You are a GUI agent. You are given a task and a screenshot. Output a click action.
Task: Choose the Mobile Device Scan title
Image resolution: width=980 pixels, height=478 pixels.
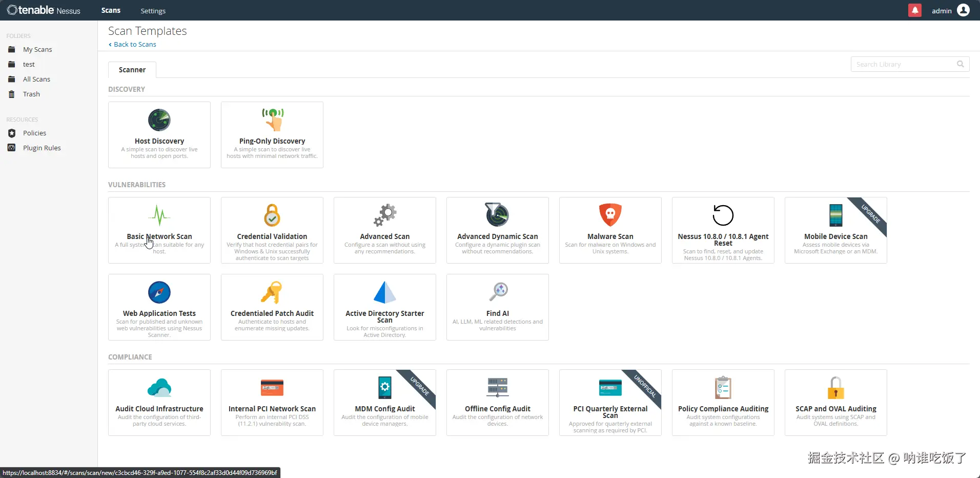click(x=836, y=236)
